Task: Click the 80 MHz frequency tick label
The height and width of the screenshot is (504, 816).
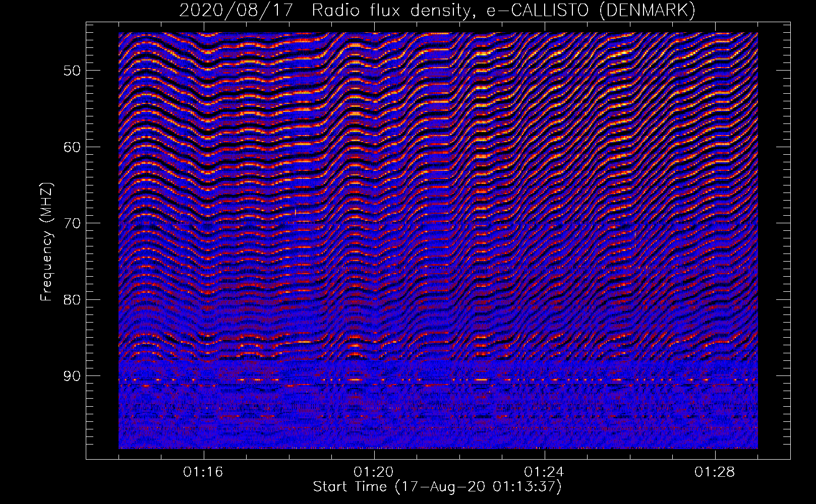Action: pyautogui.click(x=72, y=299)
